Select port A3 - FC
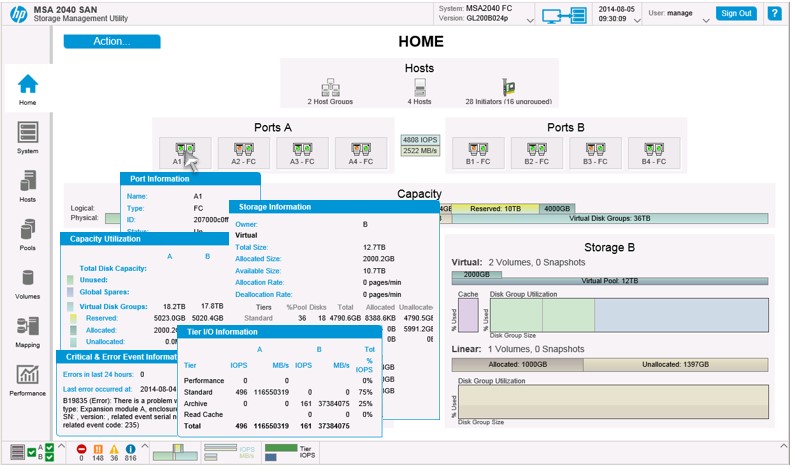793x467 pixels. click(x=302, y=153)
